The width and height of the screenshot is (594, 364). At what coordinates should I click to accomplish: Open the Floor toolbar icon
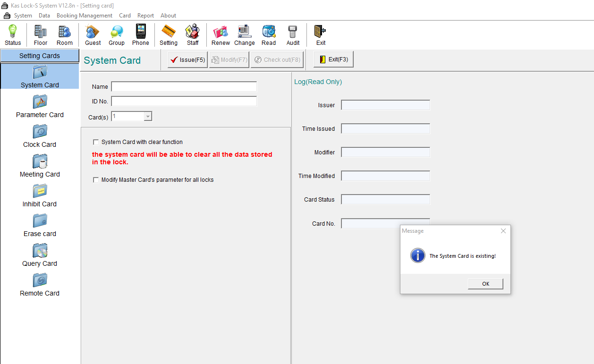coord(41,35)
